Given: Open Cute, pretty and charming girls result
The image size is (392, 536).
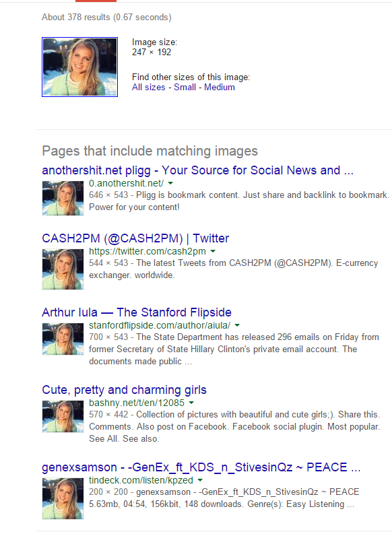Looking at the screenshot, I should click(124, 390).
